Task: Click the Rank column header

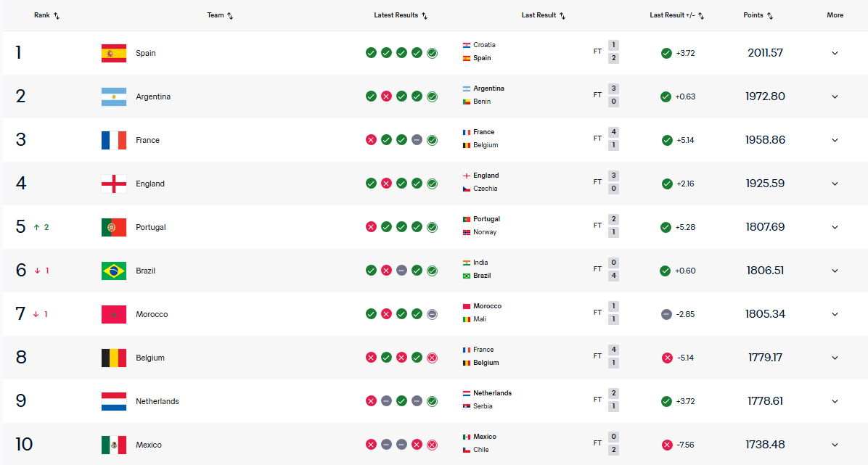Action: coord(42,15)
